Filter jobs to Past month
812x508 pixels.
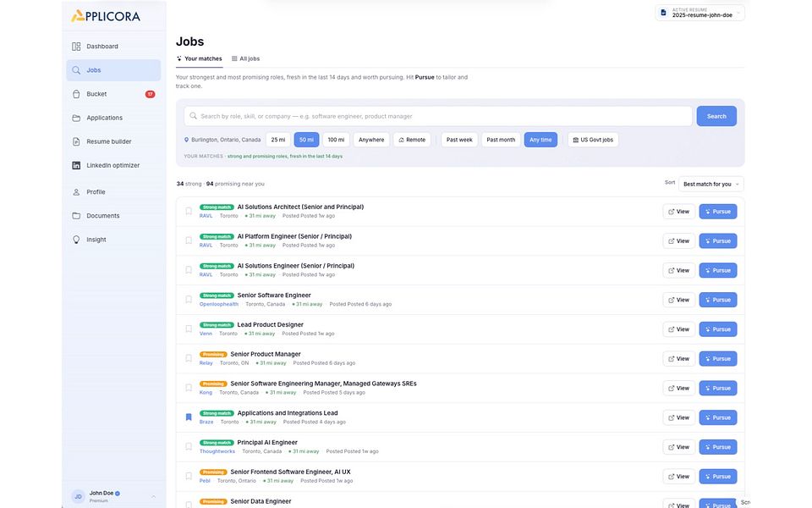pos(501,140)
